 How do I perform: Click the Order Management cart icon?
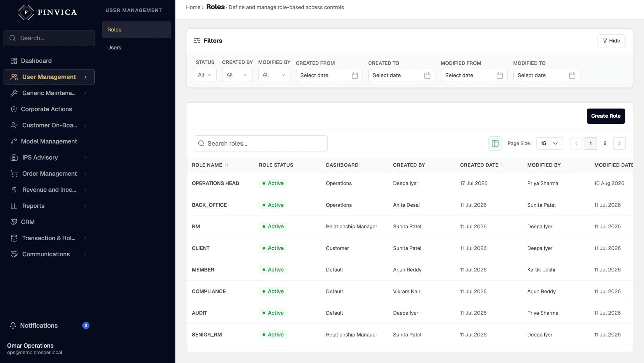point(14,173)
